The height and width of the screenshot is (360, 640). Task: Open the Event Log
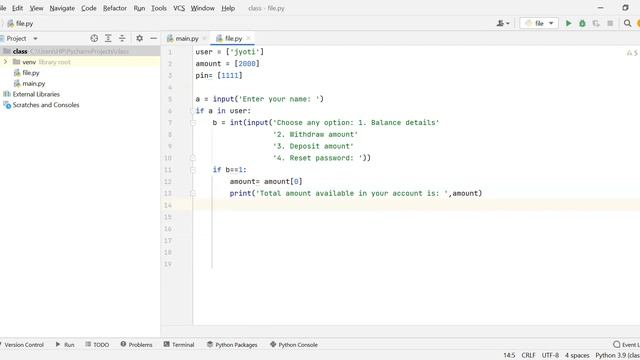coord(627,344)
